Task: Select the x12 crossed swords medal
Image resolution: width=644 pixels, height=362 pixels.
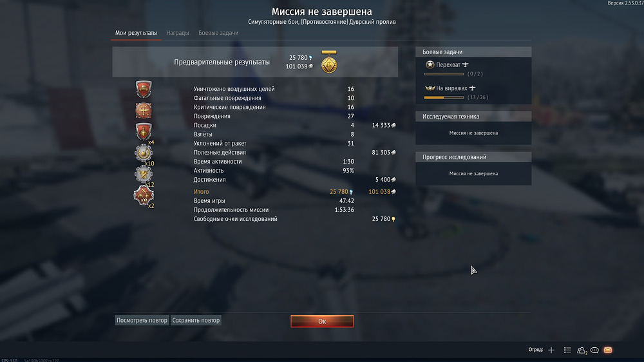Action: [x=144, y=174]
